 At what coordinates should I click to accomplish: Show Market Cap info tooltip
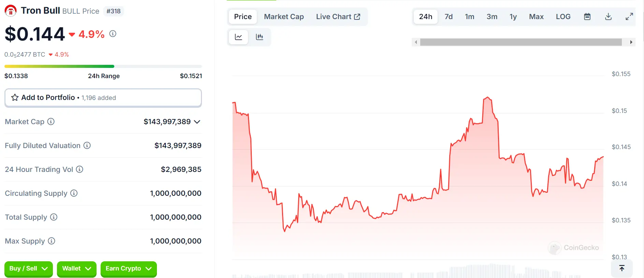pos(51,121)
